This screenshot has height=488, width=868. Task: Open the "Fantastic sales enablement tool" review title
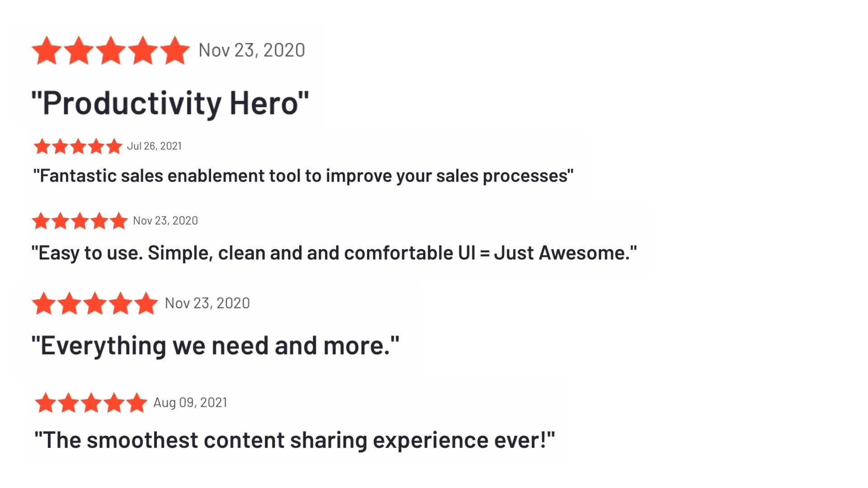point(303,176)
